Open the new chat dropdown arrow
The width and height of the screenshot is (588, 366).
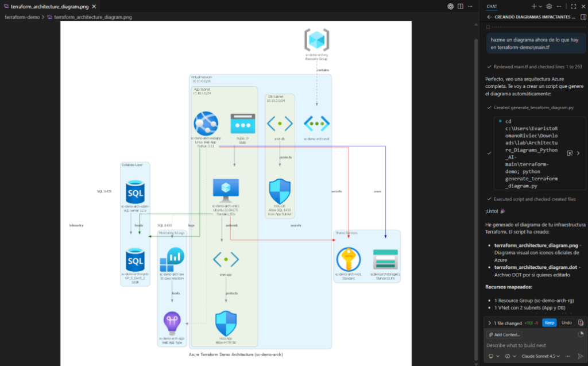[x=540, y=6]
